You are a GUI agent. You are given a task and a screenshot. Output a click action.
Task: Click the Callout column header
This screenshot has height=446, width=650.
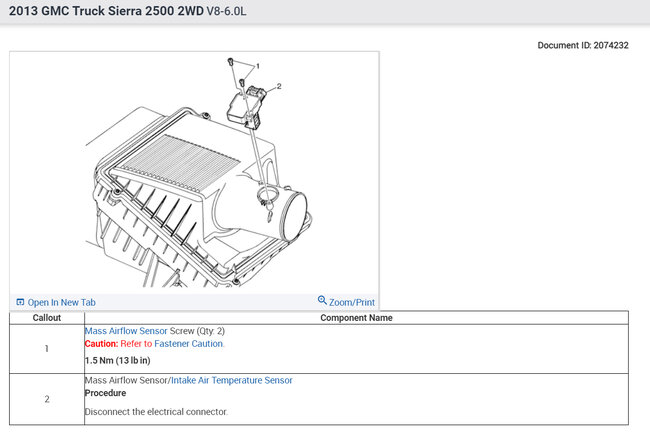47,318
